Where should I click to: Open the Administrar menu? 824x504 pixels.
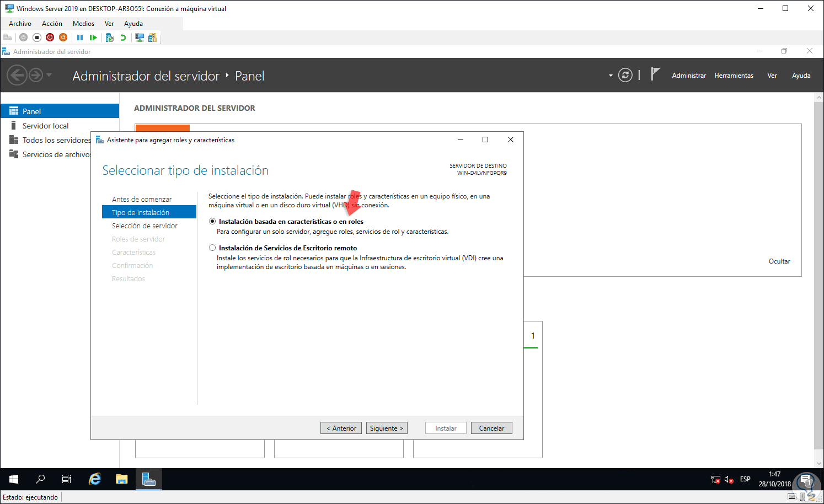click(x=689, y=76)
